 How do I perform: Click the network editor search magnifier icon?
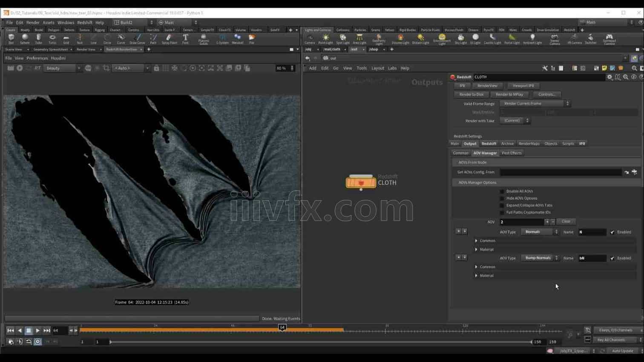tap(634, 68)
